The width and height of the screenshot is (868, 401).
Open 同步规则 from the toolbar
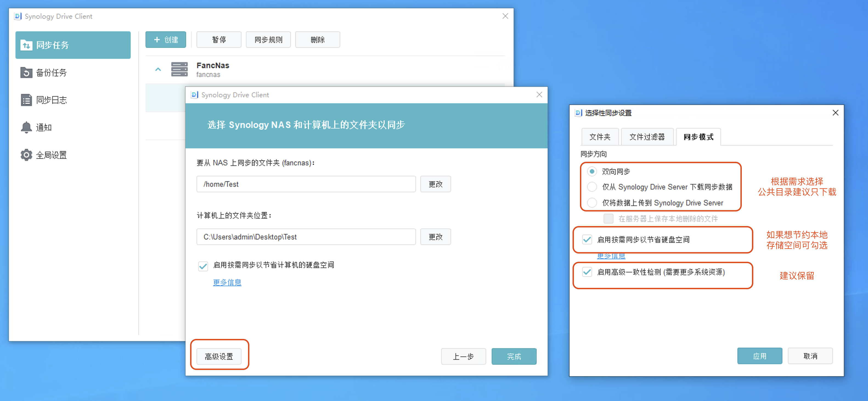(x=268, y=40)
